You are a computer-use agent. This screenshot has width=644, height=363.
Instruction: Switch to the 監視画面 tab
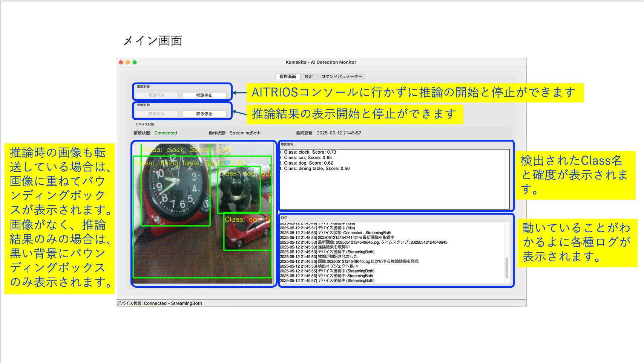pos(288,77)
